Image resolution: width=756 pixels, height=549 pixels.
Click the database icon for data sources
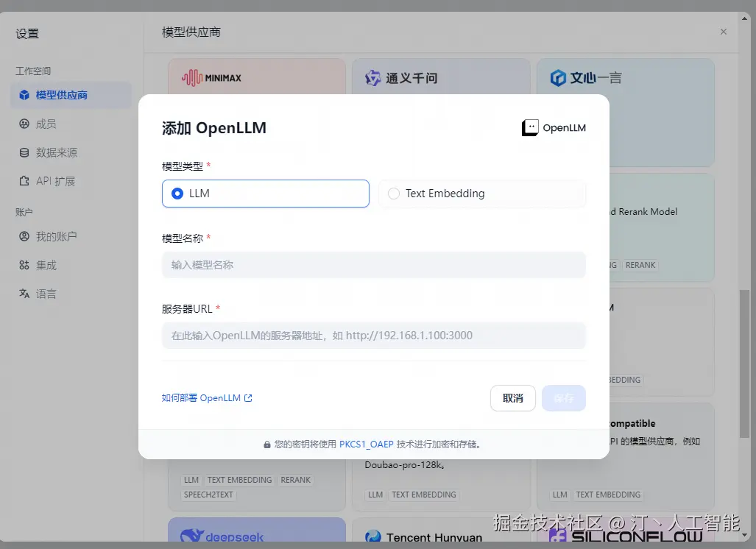[x=24, y=153]
